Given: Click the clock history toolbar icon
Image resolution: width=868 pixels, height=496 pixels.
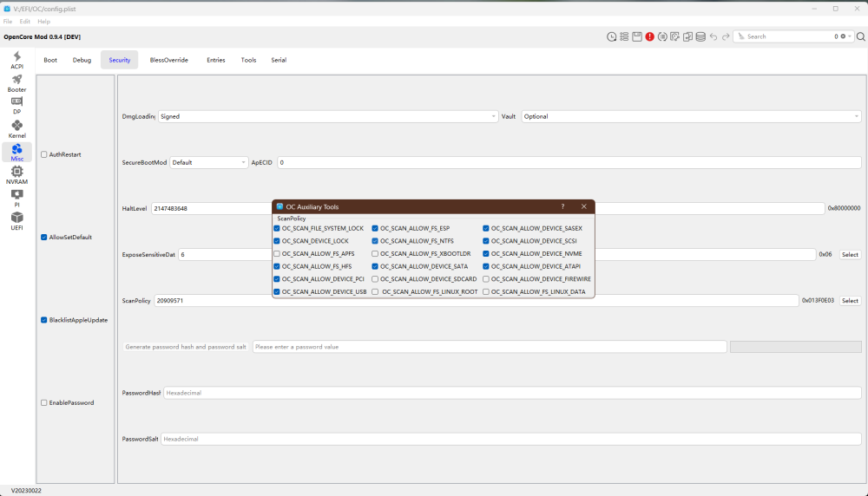Looking at the screenshot, I should [x=611, y=36].
